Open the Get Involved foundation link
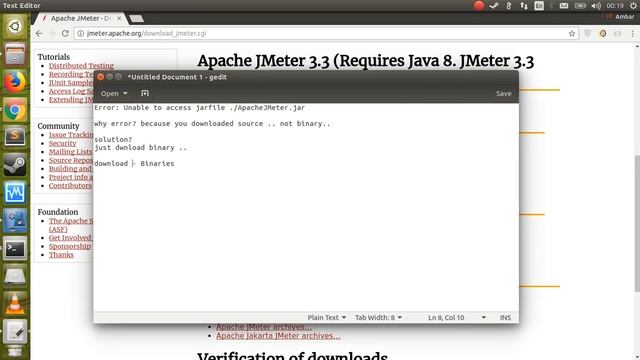The height and width of the screenshot is (360, 640). [70, 238]
